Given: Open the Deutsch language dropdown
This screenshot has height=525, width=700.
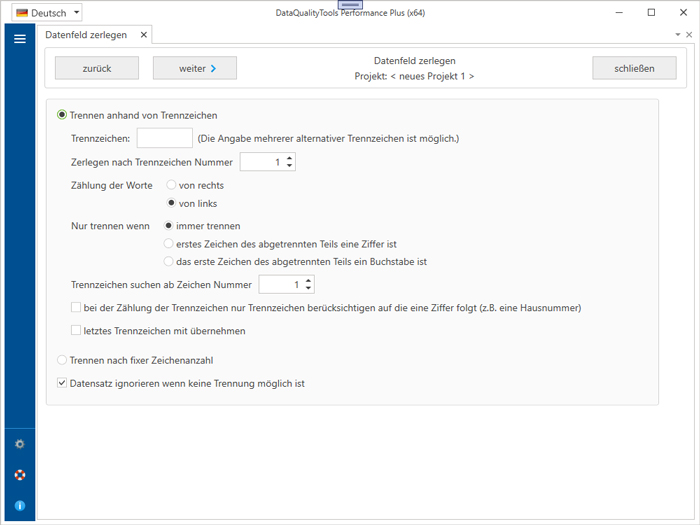Looking at the screenshot, I should point(77,13).
